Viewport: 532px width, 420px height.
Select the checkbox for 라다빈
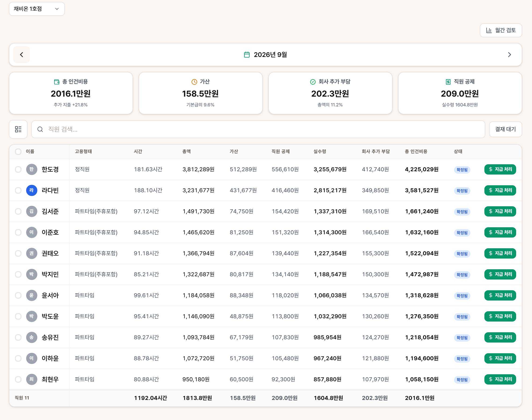18,190
